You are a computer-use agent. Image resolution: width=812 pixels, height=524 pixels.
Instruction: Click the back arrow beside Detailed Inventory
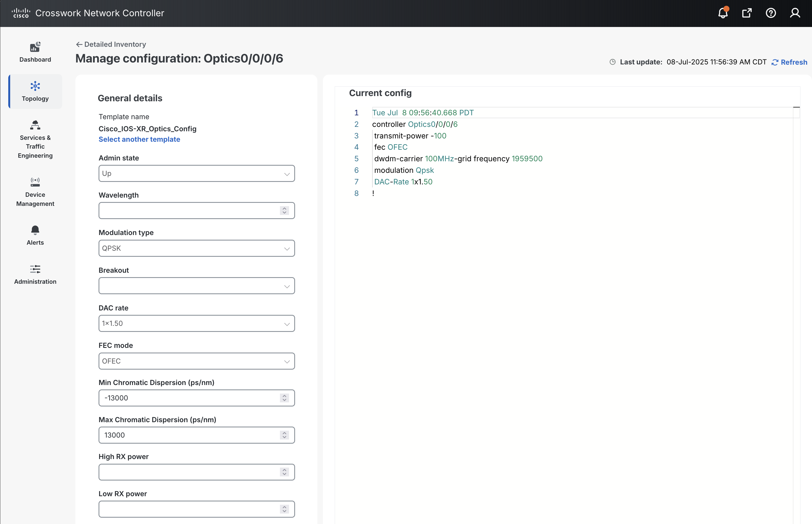point(79,44)
